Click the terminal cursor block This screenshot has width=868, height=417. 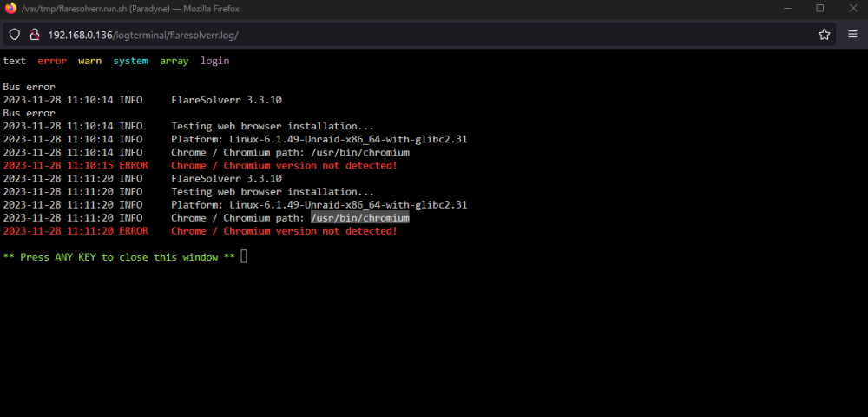(244, 256)
